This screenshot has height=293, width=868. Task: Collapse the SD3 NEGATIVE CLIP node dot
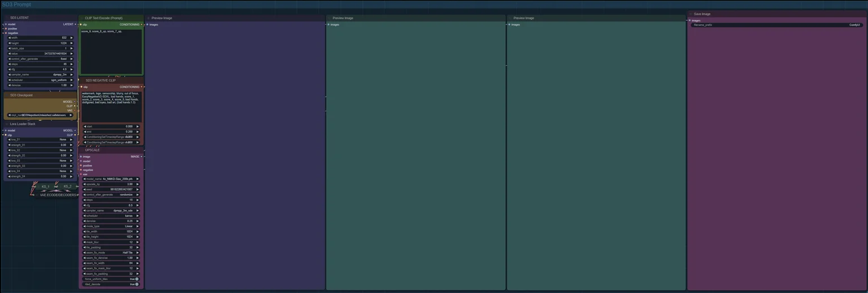click(x=82, y=80)
